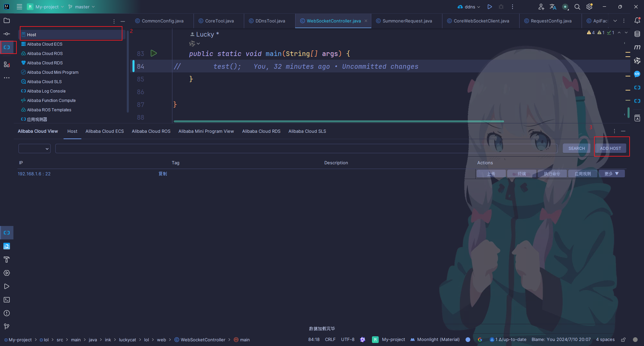644x346 pixels.
Task: Switch to RequestConfig.java tab
Action: tap(551, 21)
